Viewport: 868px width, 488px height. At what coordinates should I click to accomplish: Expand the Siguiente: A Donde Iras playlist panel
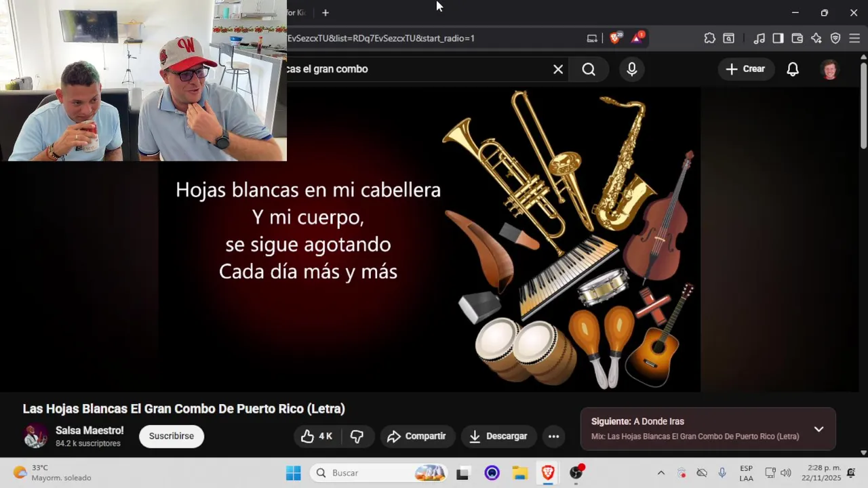click(818, 429)
